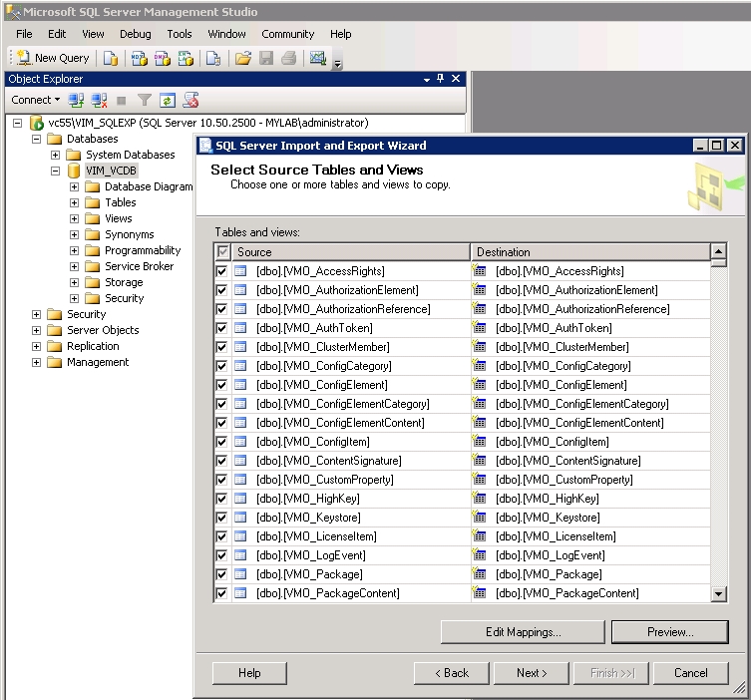The width and height of the screenshot is (751, 700).
Task: Uncheck the VMO_AuthToken table checkbox
Action: pos(221,328)
